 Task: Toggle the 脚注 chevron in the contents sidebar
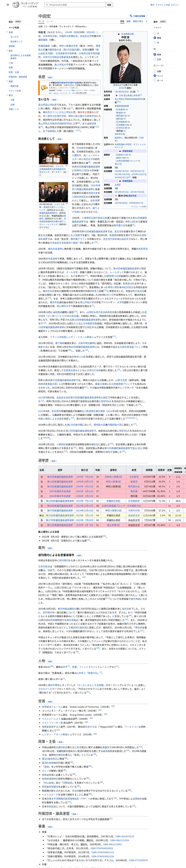(7, 95)
